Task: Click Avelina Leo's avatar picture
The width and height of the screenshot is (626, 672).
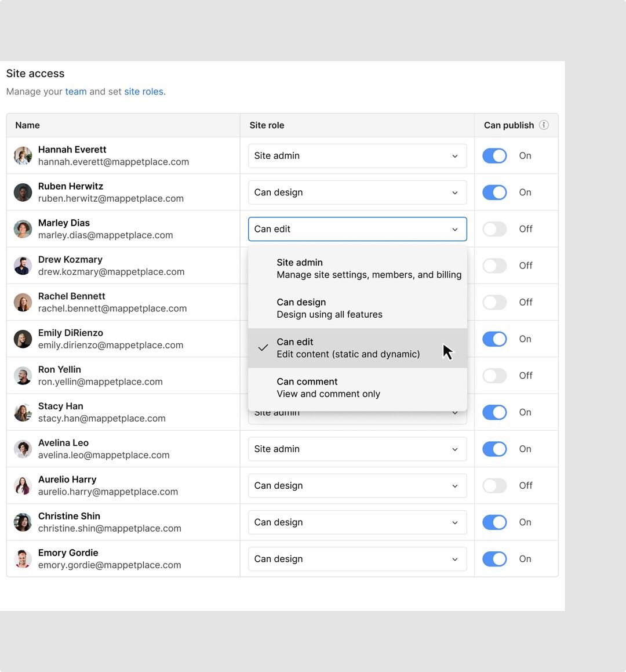Action: pos(23,449)
